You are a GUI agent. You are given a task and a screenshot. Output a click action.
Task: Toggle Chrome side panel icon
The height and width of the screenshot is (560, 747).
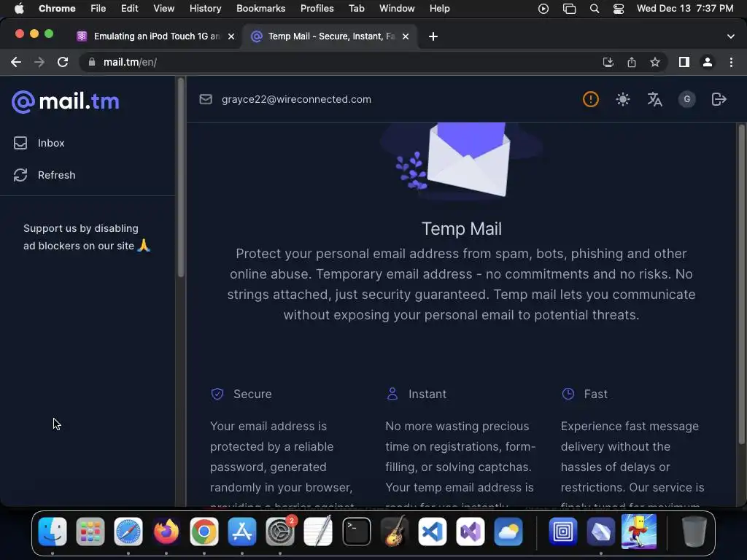(x=684, y=62)
